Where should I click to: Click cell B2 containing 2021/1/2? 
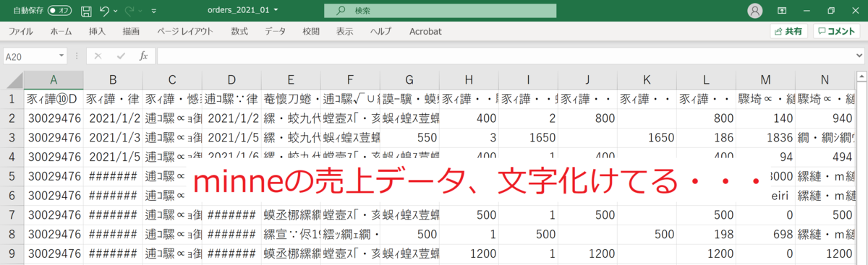tap(113, 118)
